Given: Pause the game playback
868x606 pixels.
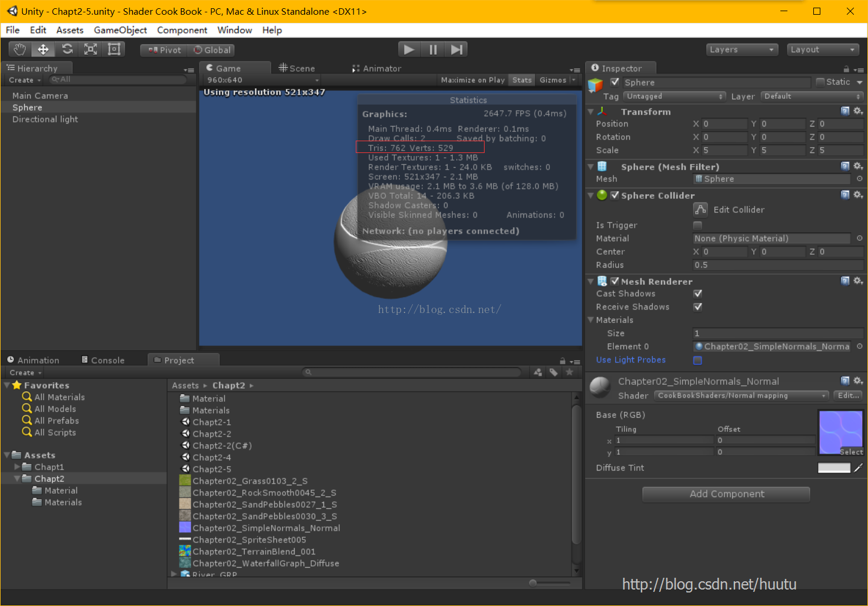Looking at the screenshot, I should 433,50.
